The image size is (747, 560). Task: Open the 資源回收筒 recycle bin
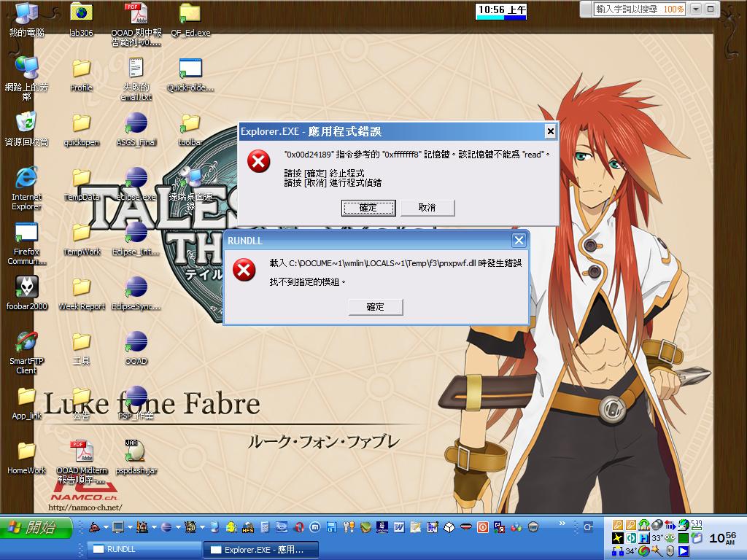coord(26,123)
